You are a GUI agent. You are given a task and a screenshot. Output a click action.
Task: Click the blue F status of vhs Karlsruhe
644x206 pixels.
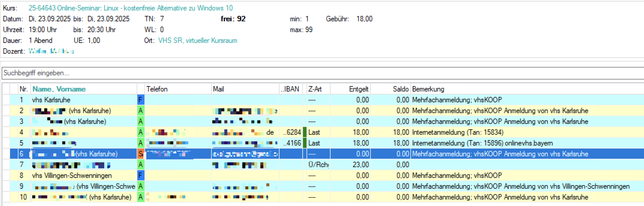[x=140, y=100]
